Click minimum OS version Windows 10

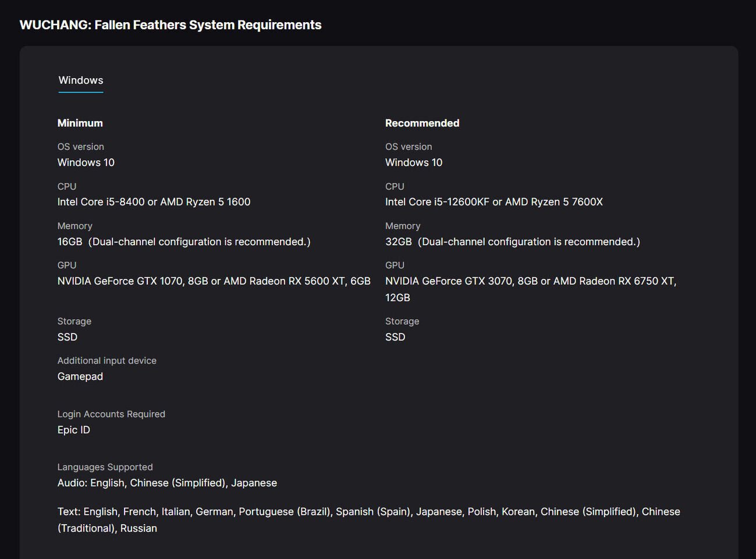[86, 162]
